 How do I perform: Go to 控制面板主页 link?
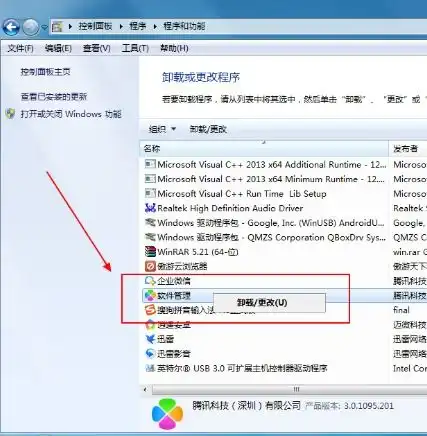tap(45, 72)
